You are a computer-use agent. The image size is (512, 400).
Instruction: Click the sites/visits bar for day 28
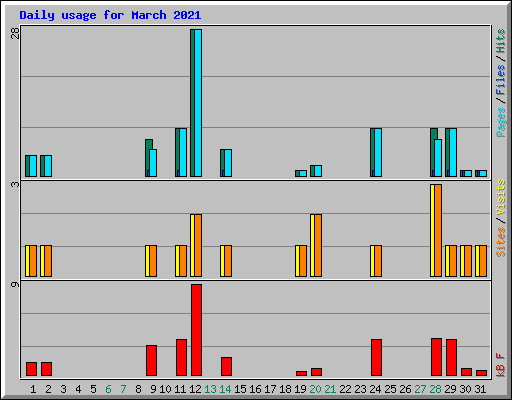tap(436, 230)
